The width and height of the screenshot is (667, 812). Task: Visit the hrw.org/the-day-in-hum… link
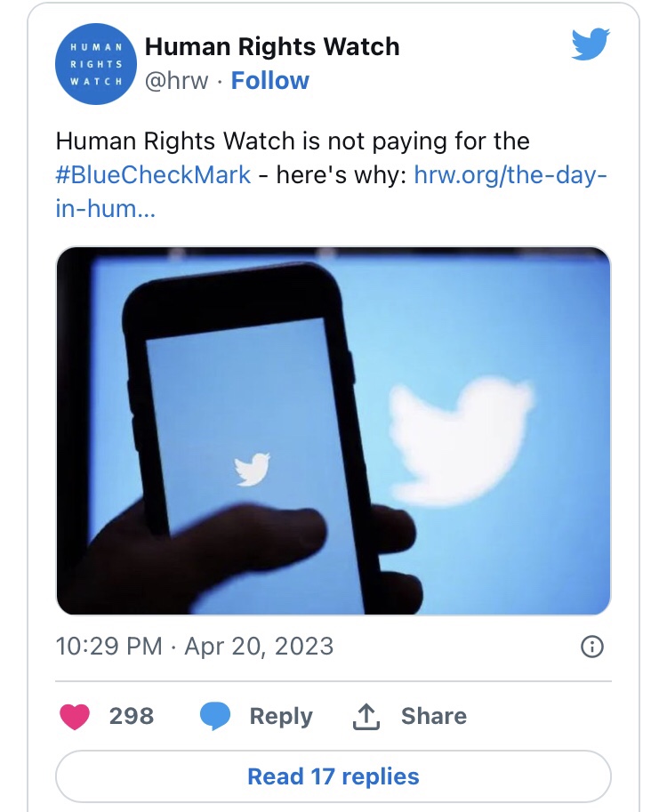click(511, 174)
